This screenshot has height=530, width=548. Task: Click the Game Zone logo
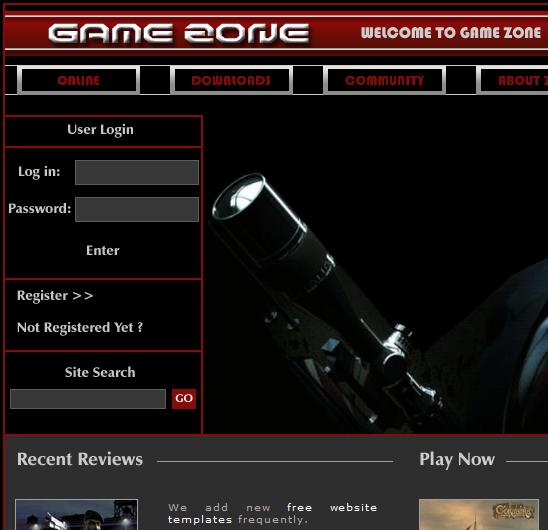coord(179,34)
